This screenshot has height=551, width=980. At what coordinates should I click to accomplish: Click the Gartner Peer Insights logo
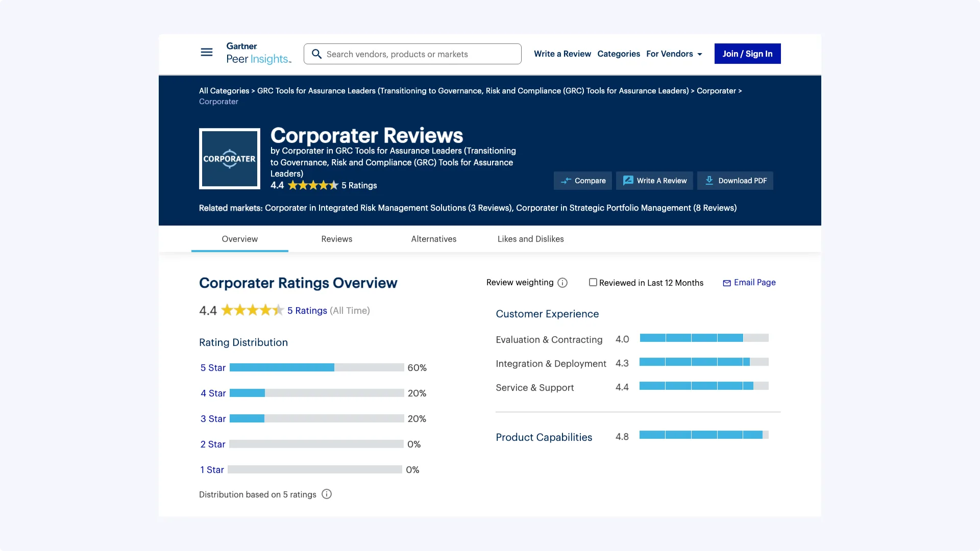point(259,54)
